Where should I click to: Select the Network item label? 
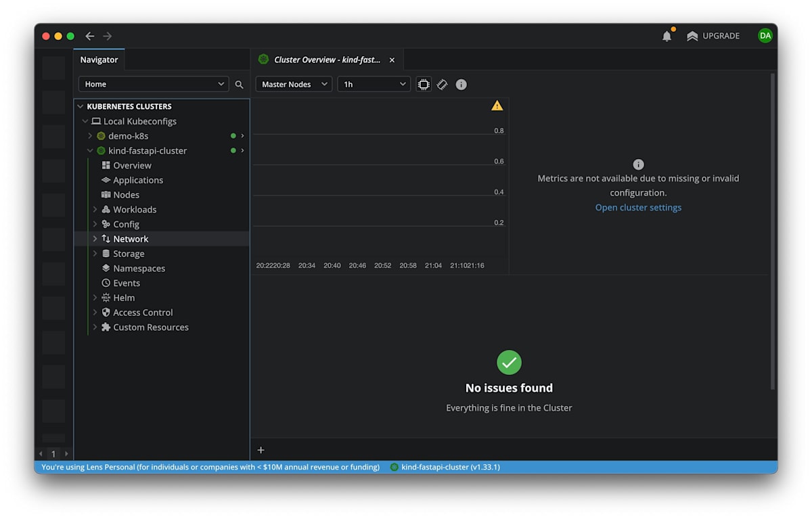tap(131, 239)
